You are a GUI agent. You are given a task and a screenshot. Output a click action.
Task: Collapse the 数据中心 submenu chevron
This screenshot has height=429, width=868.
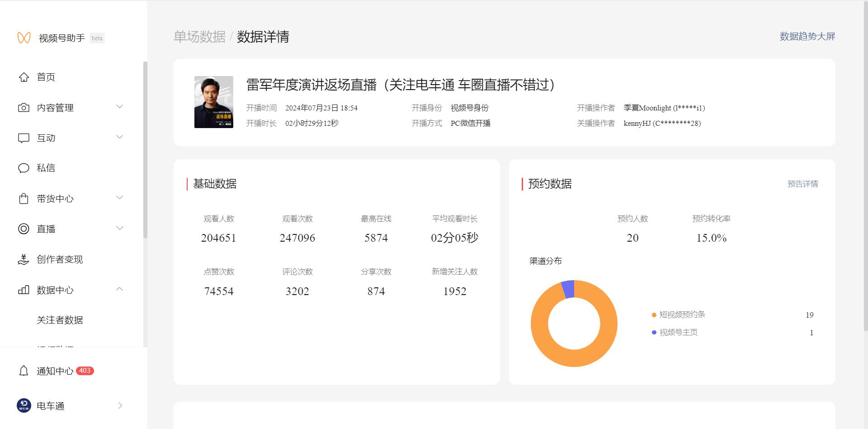120,289
